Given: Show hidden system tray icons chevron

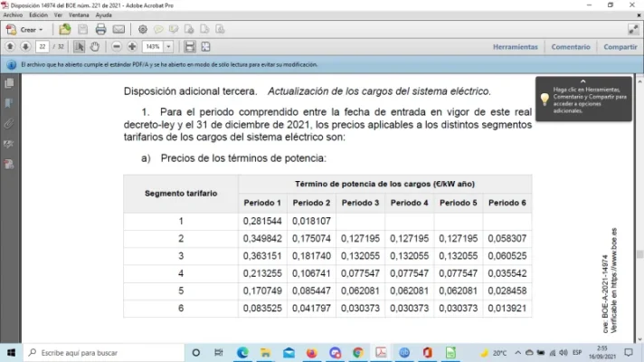Looking at the screenshot, I should pos(517,353).
